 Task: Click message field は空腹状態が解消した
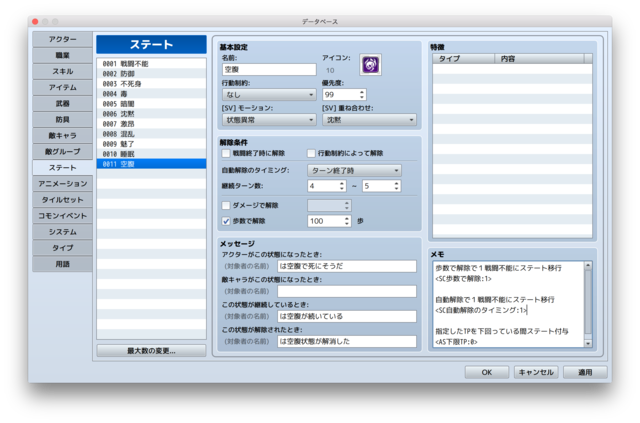click(x=347, y=341)
